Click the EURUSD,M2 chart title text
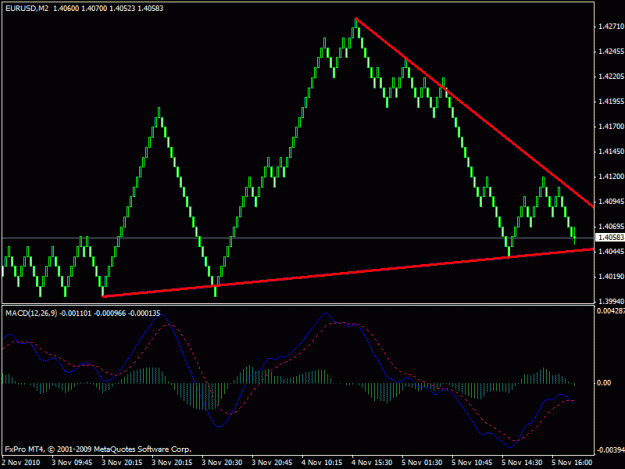625x469 pixels. coord(27,8)
